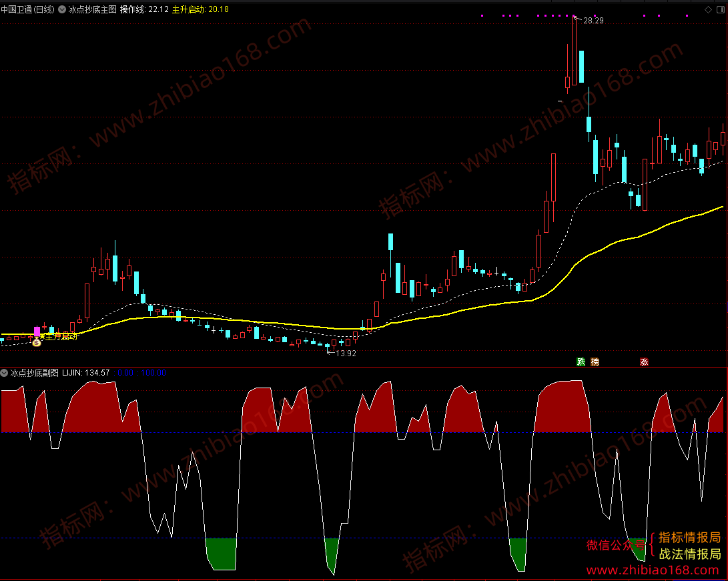This screenshot has height=581, width=728.
Task: Click the dark red 涨 event marker icon
Action: [644, 362]
